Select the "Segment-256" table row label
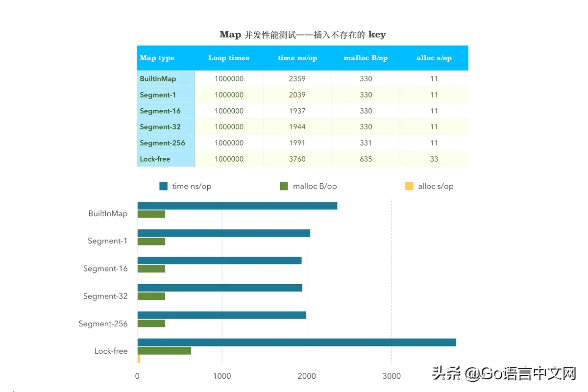The image size is (588, 392). tap(162, 143)
